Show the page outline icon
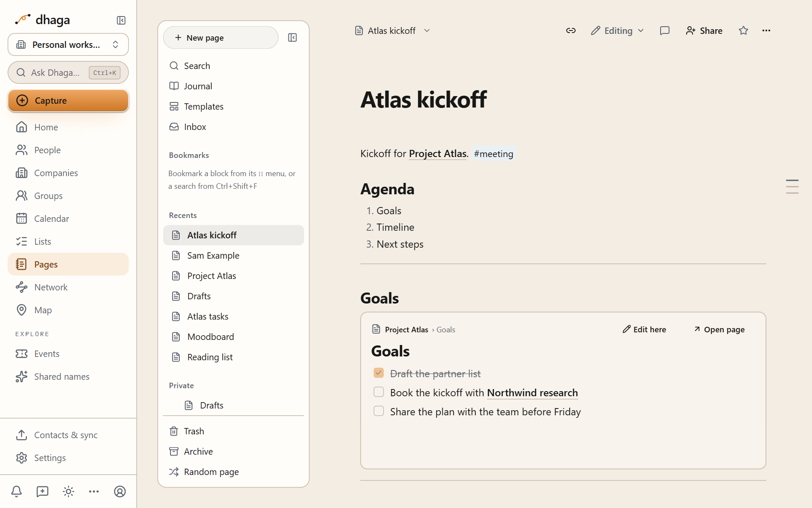This screenshot has height=508, width=812. pos(792,187)
